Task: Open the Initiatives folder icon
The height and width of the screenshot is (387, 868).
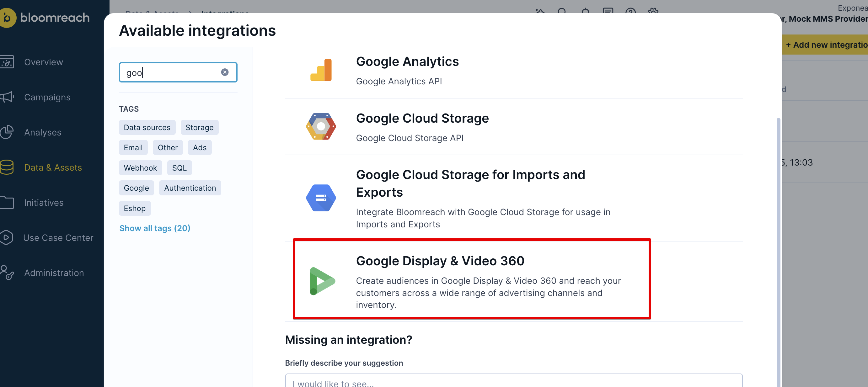Action: (x=7, y=202)
